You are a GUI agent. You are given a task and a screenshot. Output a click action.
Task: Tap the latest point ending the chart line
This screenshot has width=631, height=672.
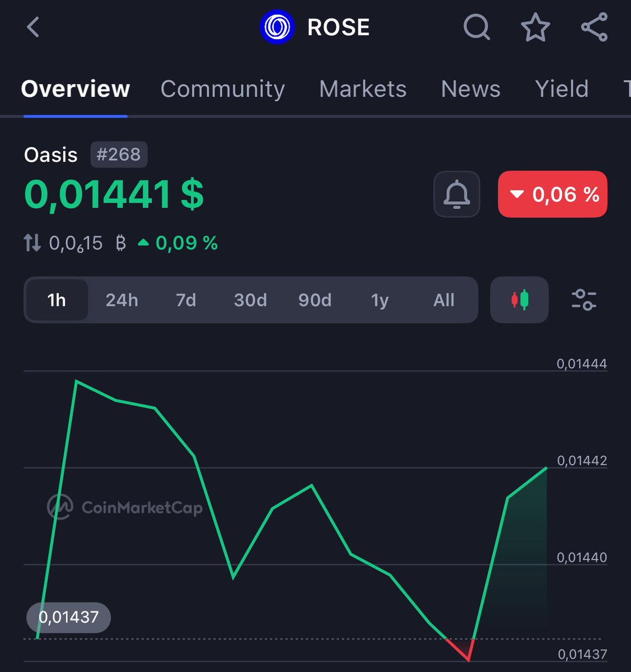coord(546,467)
